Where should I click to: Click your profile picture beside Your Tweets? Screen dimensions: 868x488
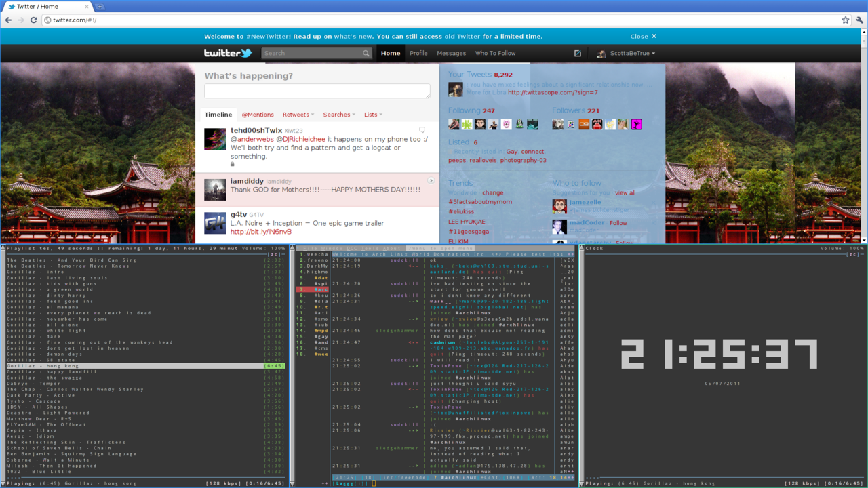(456, 89)
